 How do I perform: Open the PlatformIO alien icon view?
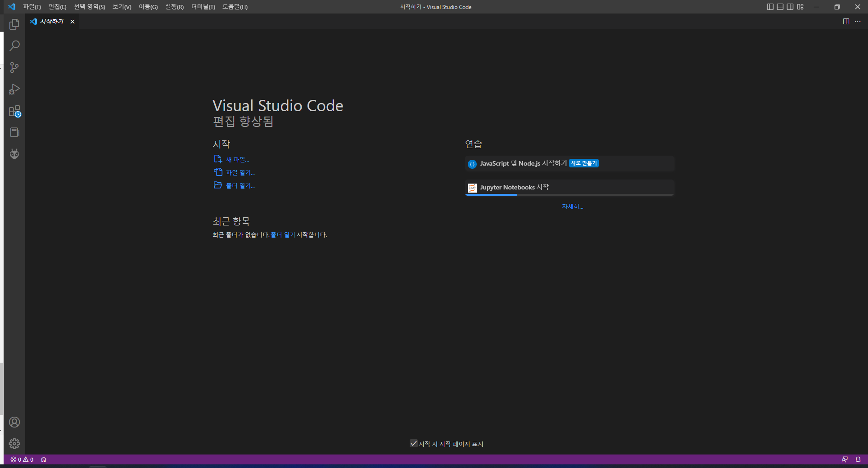coord(14,154)
